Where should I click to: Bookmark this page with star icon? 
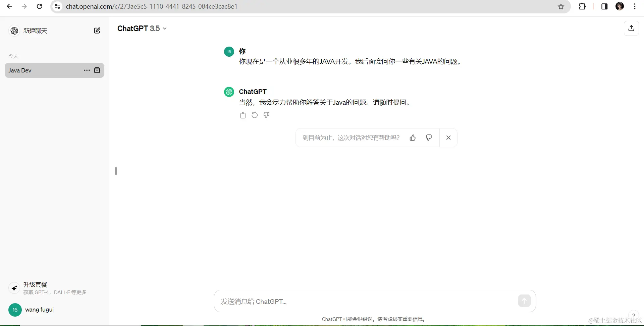tap(561, 6)
